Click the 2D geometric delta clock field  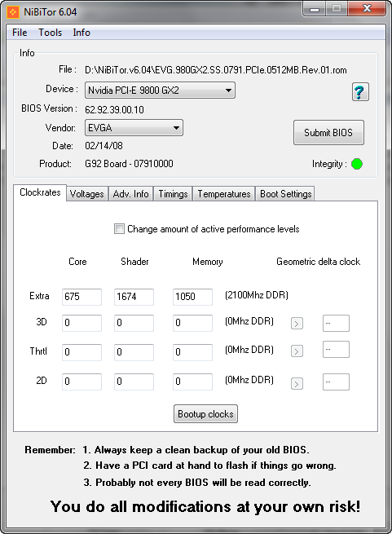click(x=336, y=382)
